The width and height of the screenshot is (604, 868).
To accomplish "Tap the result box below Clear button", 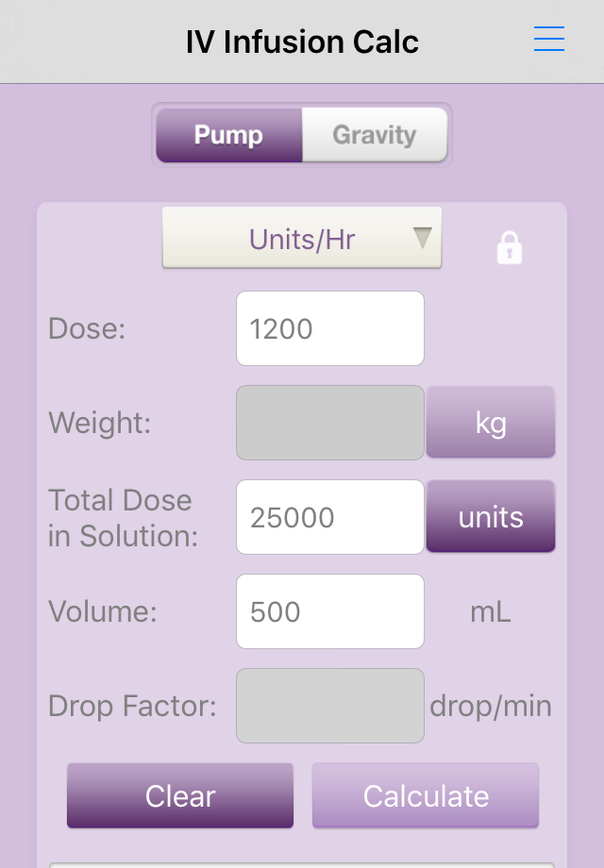I will coord(302,864).
